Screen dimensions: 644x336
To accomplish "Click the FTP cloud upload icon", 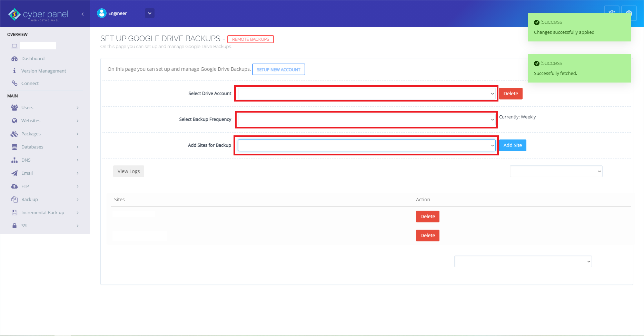I will click(x=14, y=186).
